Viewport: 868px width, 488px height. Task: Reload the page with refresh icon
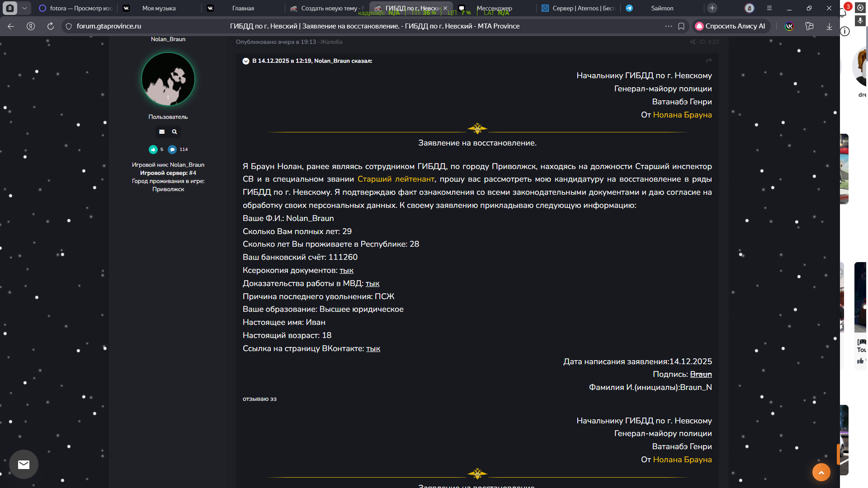click(x=51, y=26)
